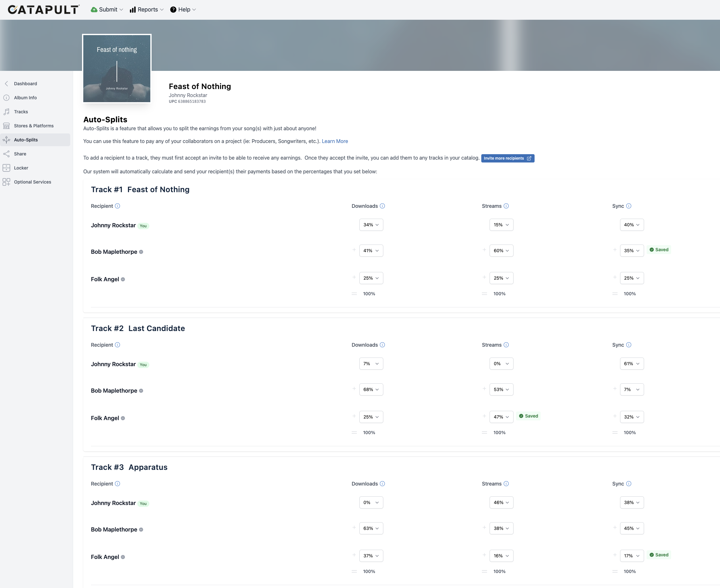The height and width of the screenshot is (588, 720).
Task: Open Folk Angel's 32% Sync dropdown, Track #2
Action: tap(632, 417)
